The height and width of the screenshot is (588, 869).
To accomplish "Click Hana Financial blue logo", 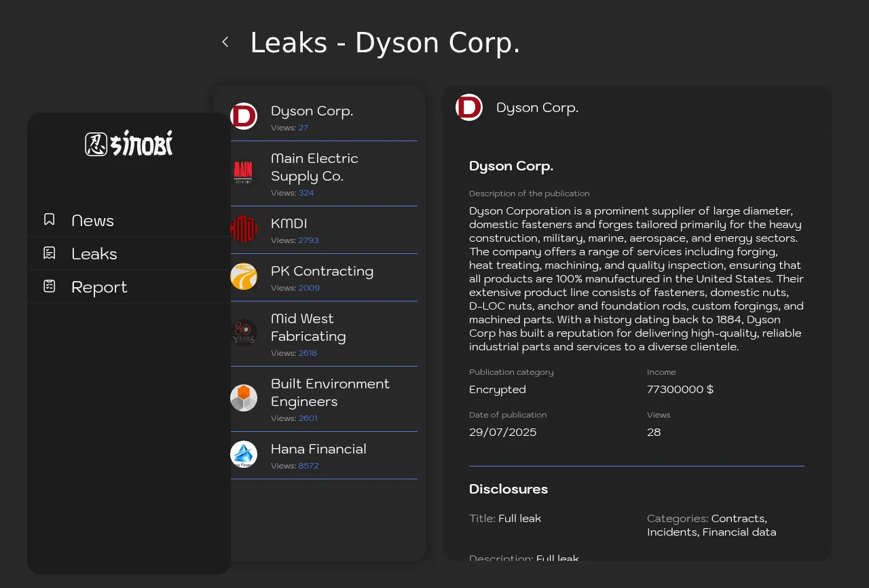I will pyautogui.click(x=244, y=454).
